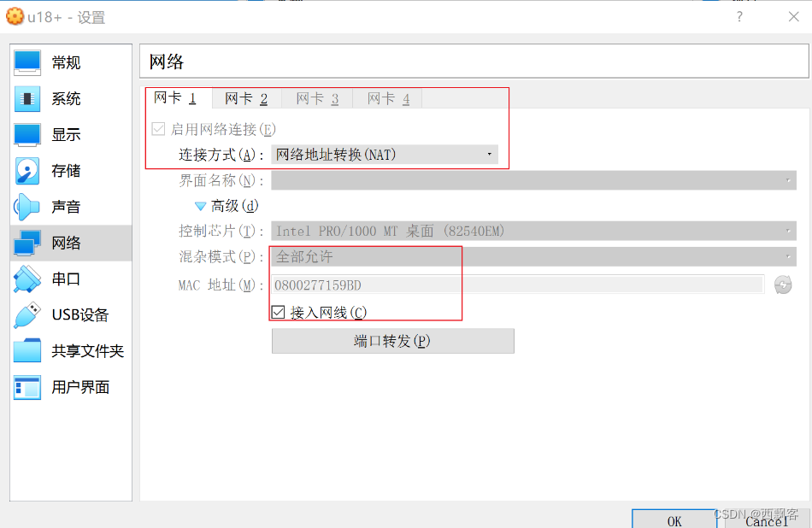The width and height of the screenshot is (812, 528).
Task: Collapse the 高级 advanced section triangle
Action: (x=200, y=207)
